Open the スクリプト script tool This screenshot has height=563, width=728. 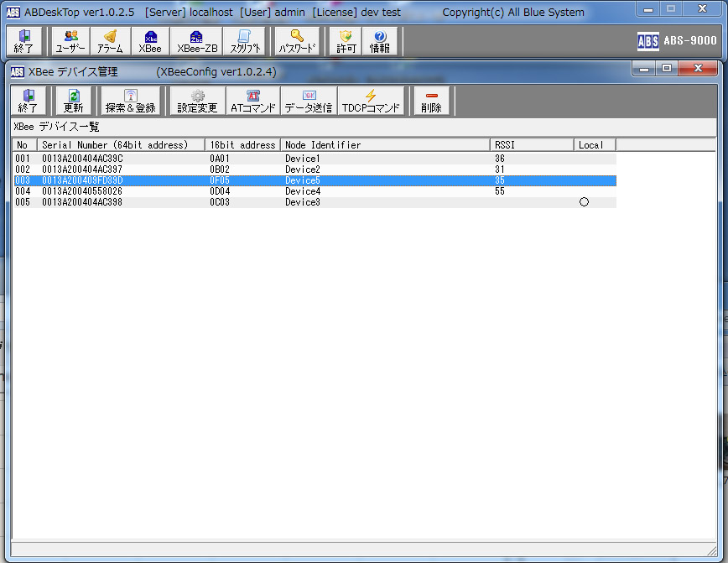coord(245,41)
